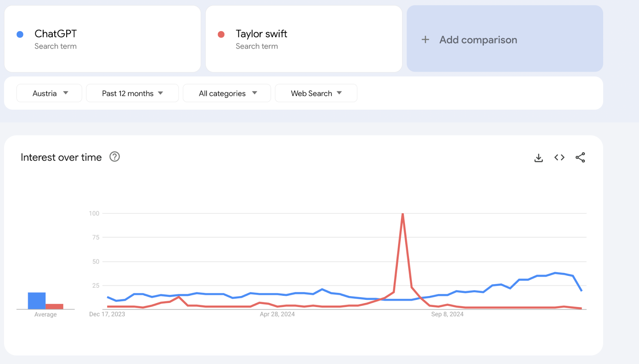Download the Interest over time data
The width and height of the screenshot is (639, 364).
(x=538, y=158)
